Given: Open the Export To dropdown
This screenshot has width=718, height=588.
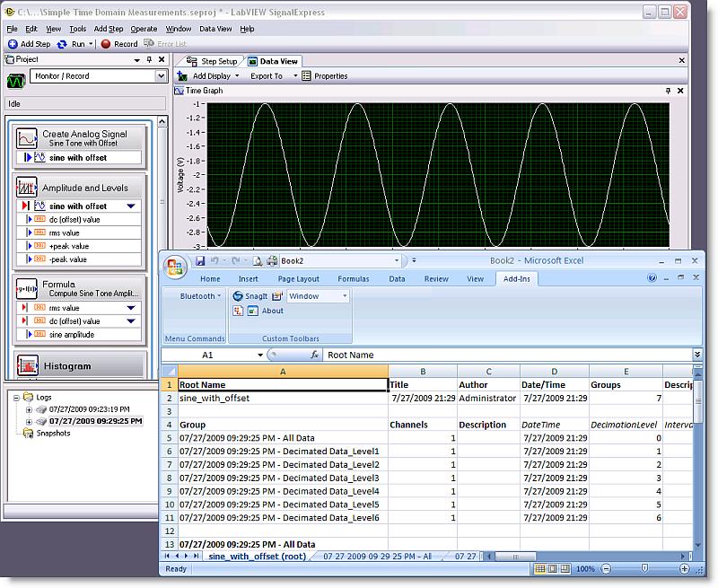Looking at the screenshot, I should click(270, 76).
